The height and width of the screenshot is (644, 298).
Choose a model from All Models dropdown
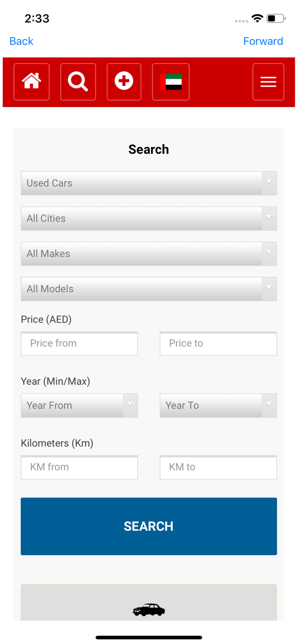point(149,289)
